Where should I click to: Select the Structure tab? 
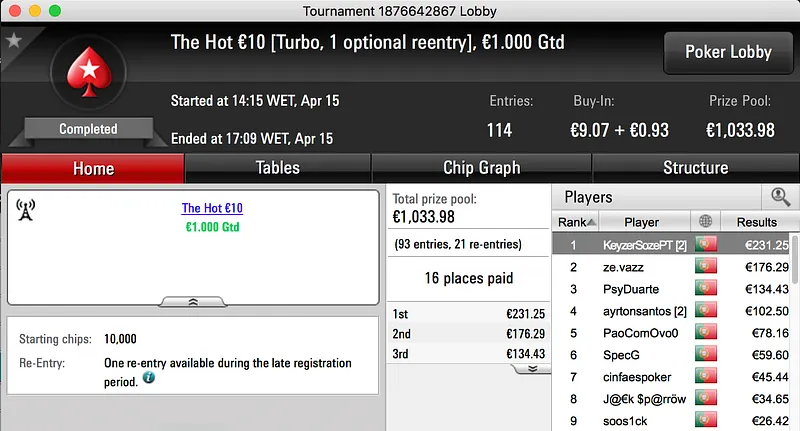coord(695,168)
